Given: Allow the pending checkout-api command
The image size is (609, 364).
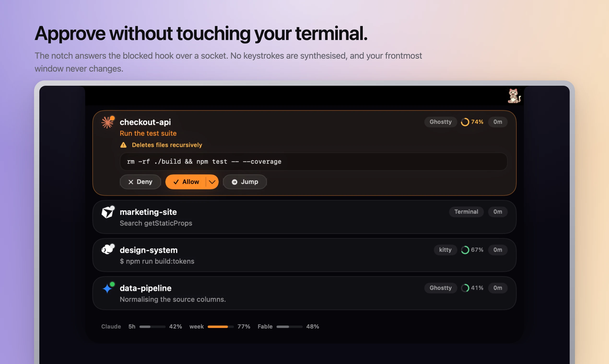Looking at the screenshot, I should click(x=186, y=182).
